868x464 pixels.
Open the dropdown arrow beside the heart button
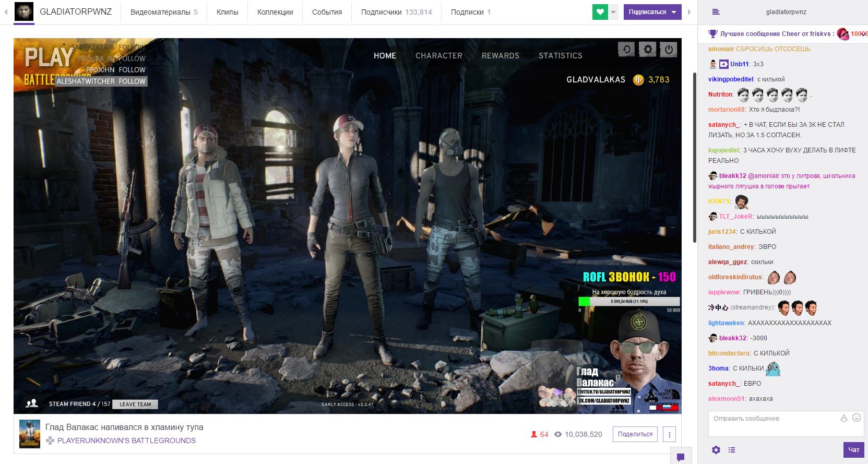pos(614,12)
